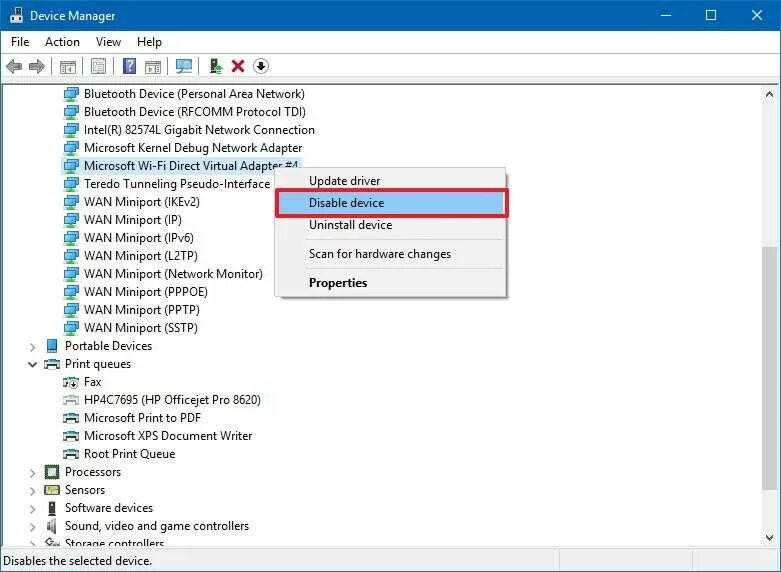The image size is (781, 572).
Task: Collapse the Print queues category
Action: coord(32,364)
